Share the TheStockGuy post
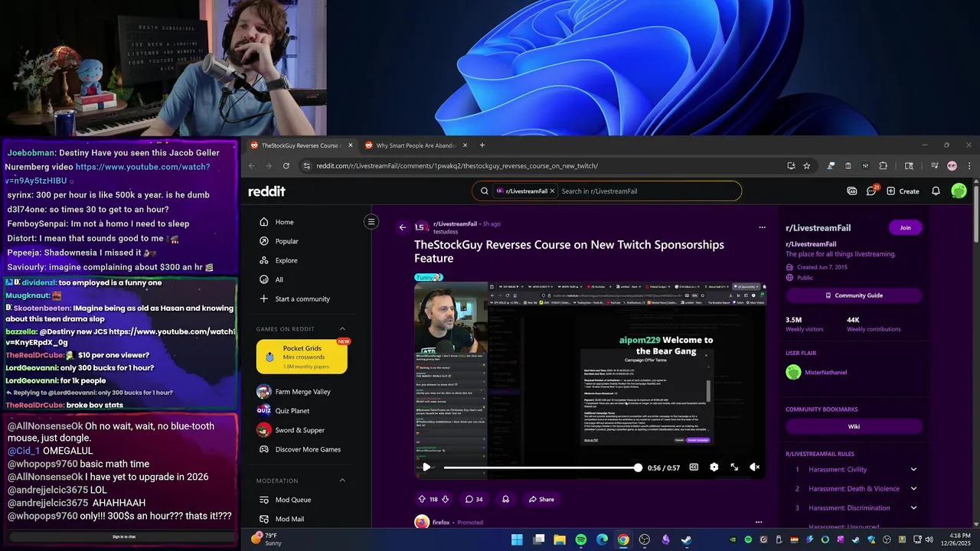The image size is (980, 551). [x=541, y=499]
